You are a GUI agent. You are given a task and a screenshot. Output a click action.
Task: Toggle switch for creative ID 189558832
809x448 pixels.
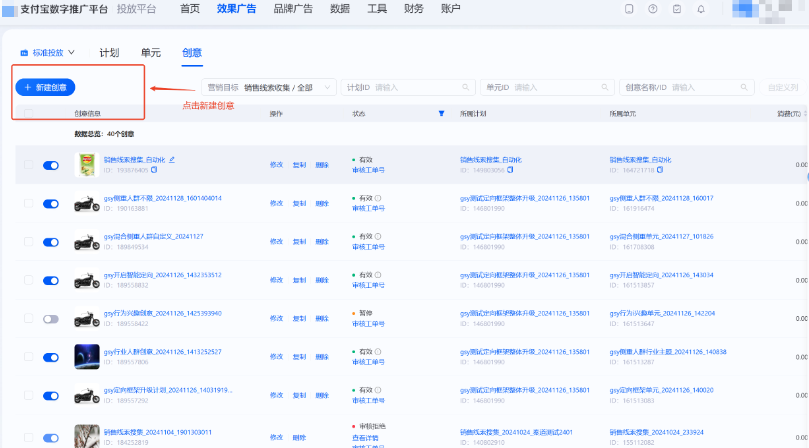pos(51,281)
